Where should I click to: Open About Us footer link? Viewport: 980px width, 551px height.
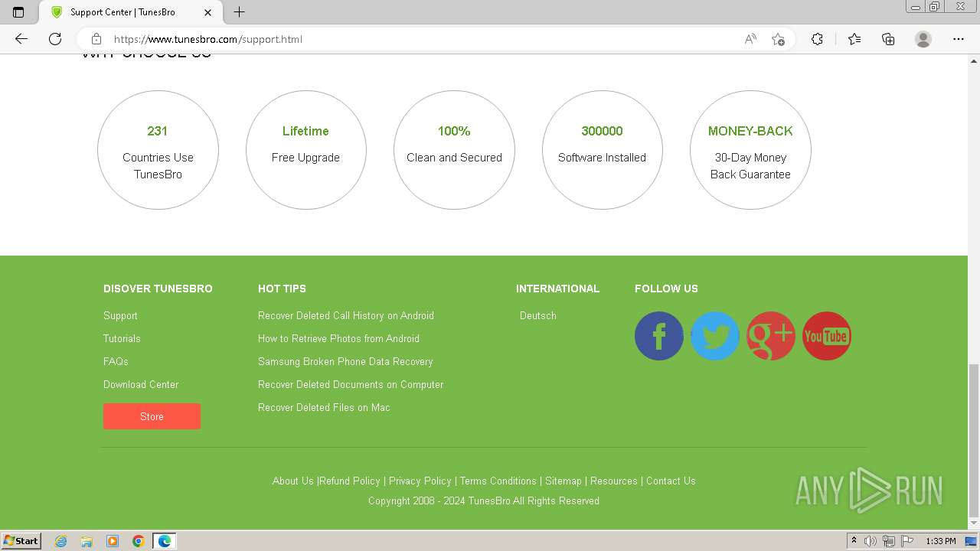293,481
